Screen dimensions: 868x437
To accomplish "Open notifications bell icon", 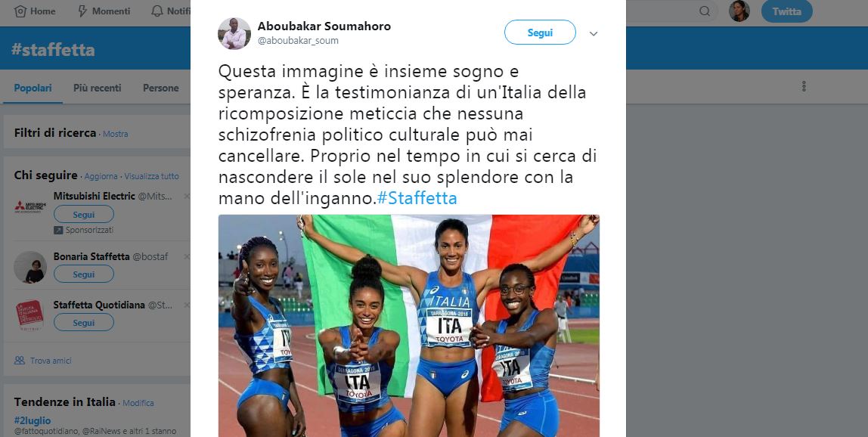I will tap(157, 11).
